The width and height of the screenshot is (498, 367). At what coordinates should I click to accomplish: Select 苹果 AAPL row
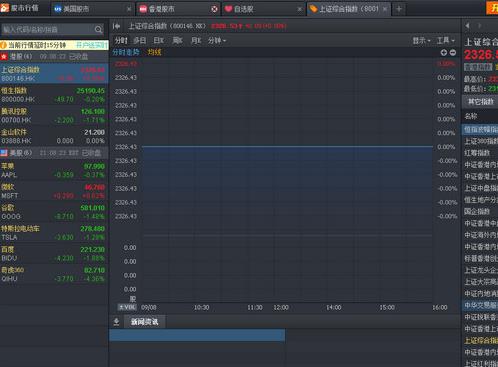[x=54, y=170]
